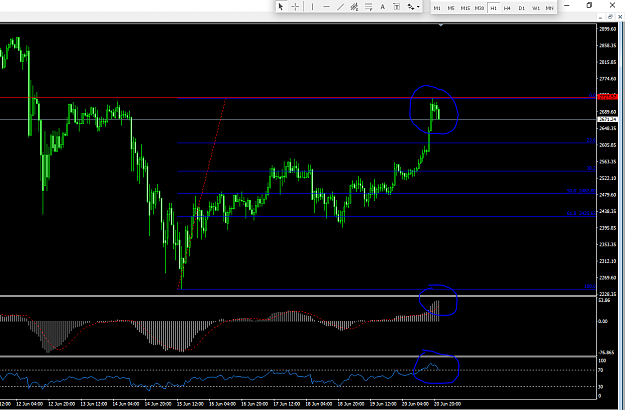Activate the Crosshair tool
The height and width of the screenshot is (410, 625).
pos(295,7)
